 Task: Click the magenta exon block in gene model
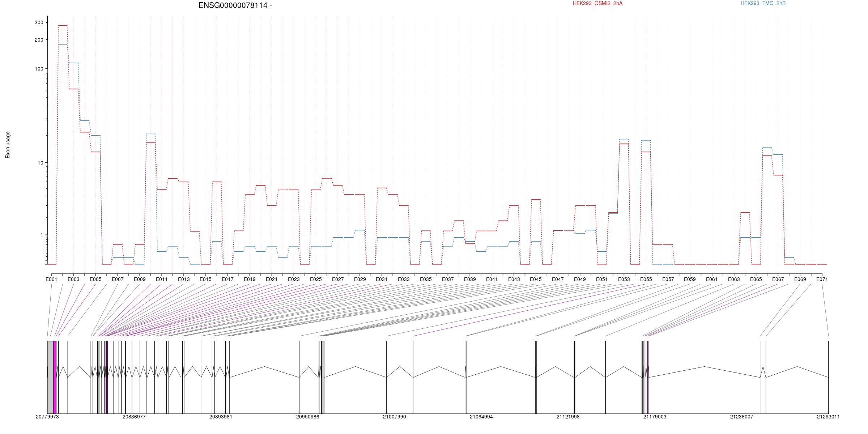coord(55,377)
